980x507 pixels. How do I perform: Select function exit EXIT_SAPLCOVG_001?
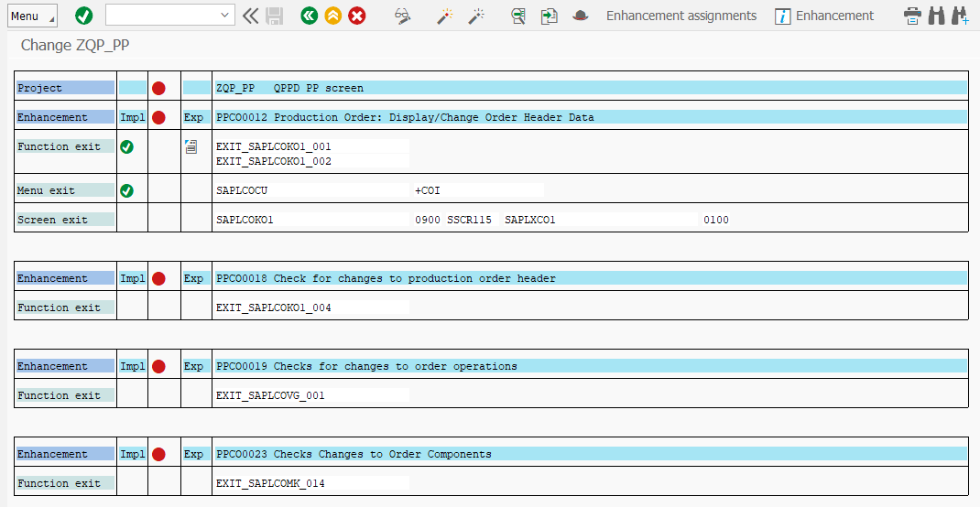[x=270, y=395]
